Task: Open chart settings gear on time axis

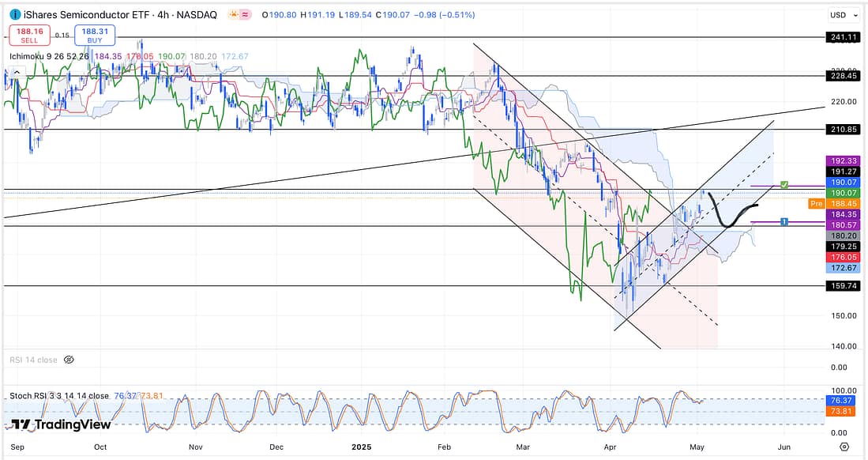Action: 844,447
